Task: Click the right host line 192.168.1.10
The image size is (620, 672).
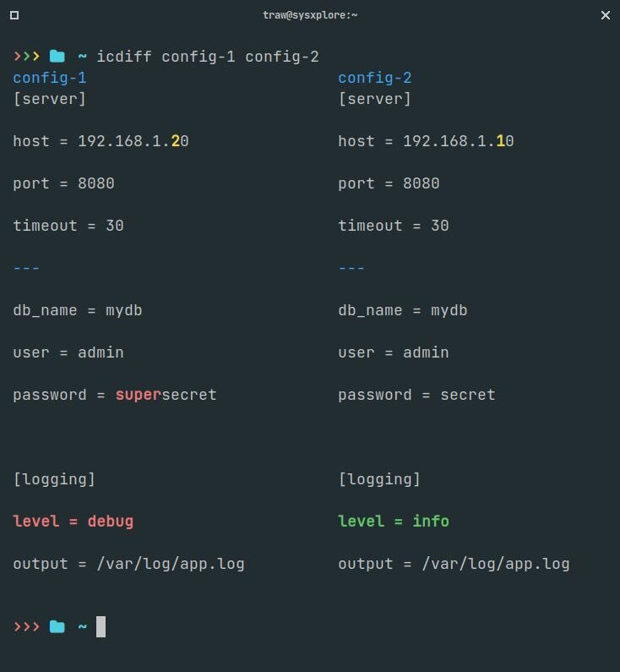Action: tap(426, 141)
